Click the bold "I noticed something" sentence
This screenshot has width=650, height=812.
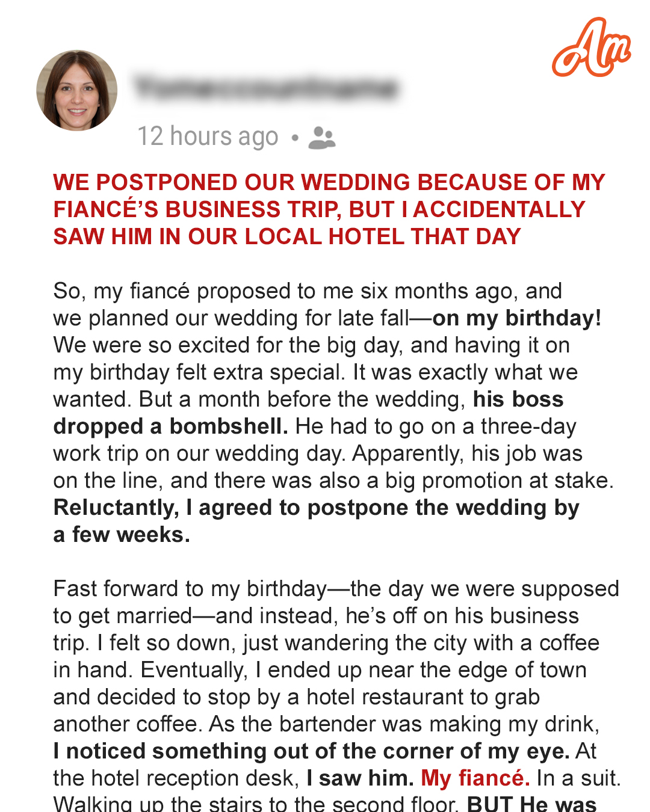click(x=311, y=751)
